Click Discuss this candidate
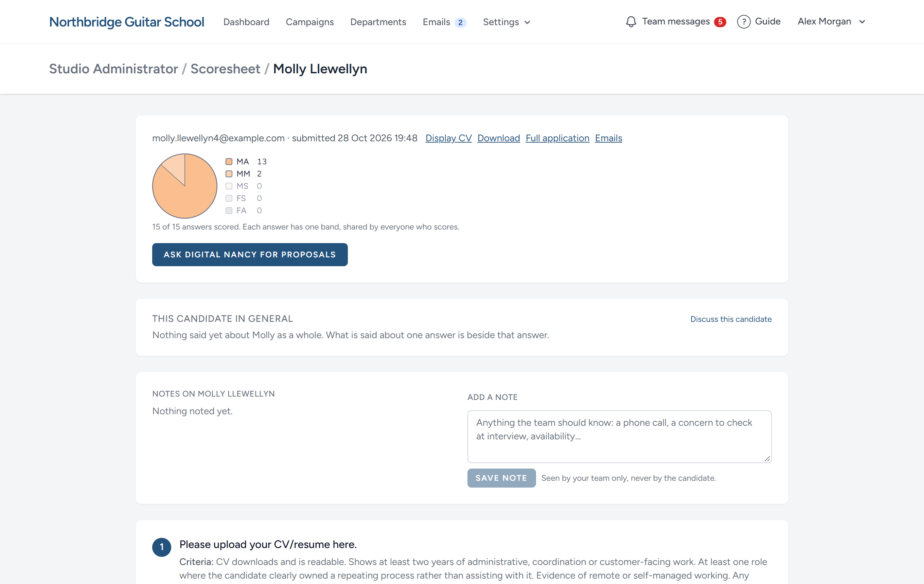The height and width of the screenshot is (584, 924). point(731,319)
